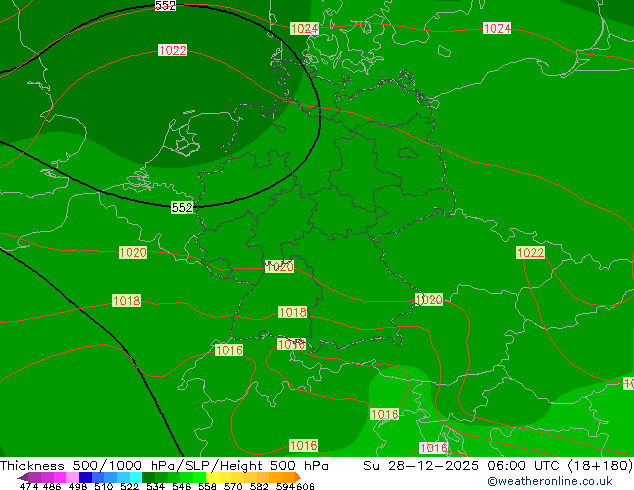Click the legend value 486
Screen dimensions: 634x490
click(x=52, y=486)
